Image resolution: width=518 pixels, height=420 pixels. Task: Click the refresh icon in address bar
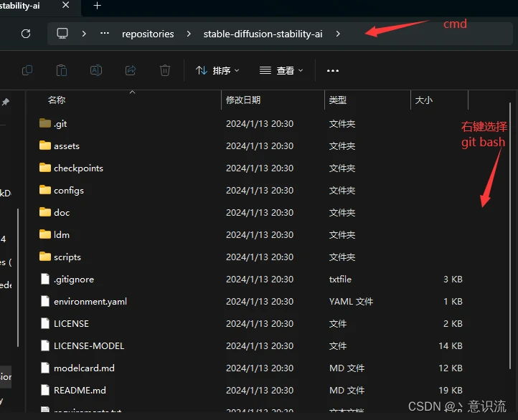[26, 34]
